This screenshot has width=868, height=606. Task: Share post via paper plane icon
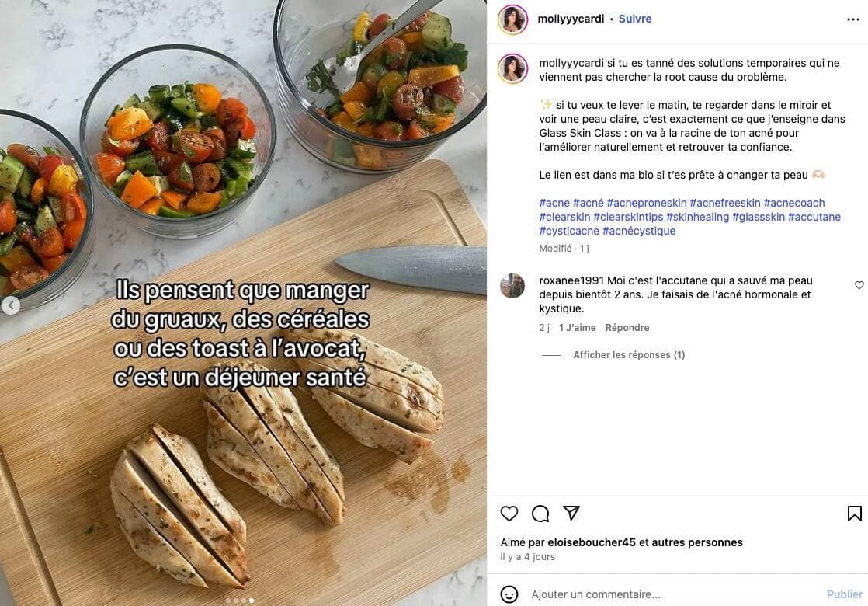[x=571, y=513]
